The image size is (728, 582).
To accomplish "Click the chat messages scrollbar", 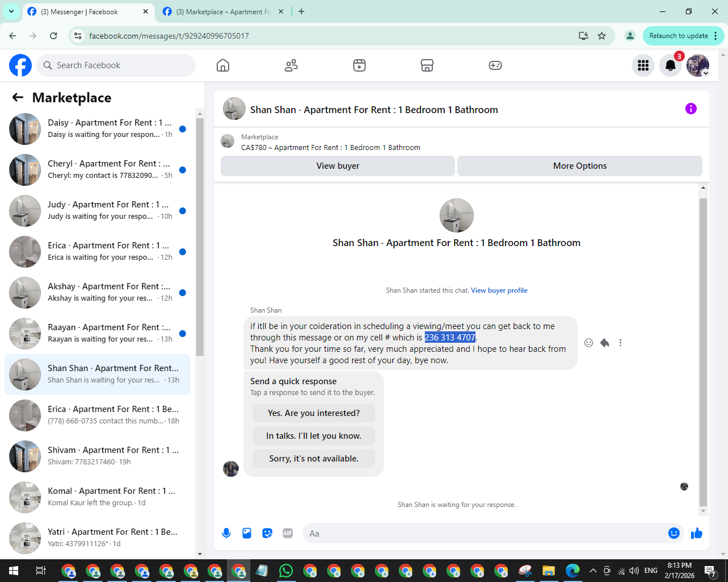I will pyautogui.click(x=704, y=351).
